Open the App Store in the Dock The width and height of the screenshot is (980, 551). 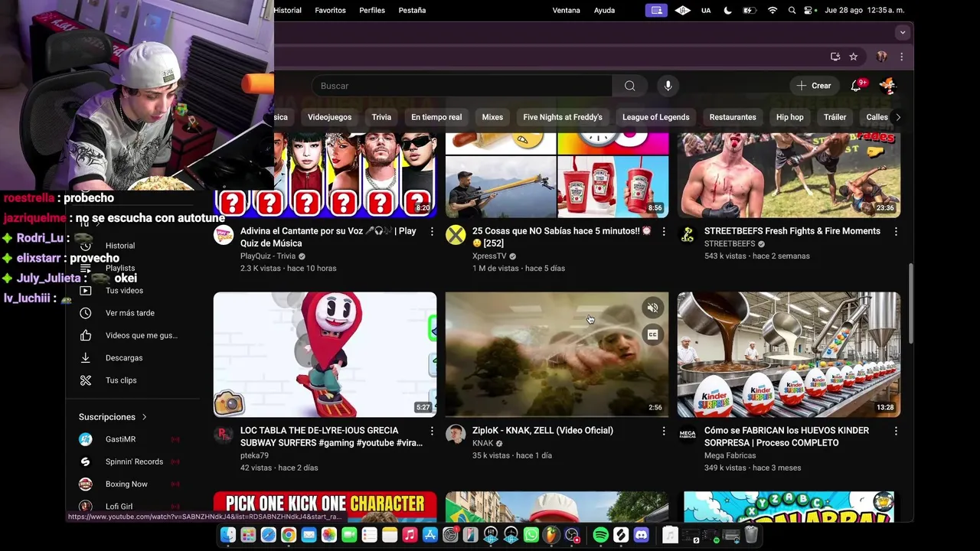tap(430, 536)
